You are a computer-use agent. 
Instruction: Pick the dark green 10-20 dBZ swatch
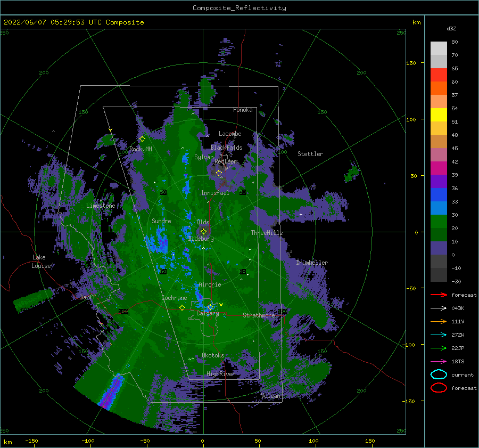pyautogui.click(x=439, y=235)
